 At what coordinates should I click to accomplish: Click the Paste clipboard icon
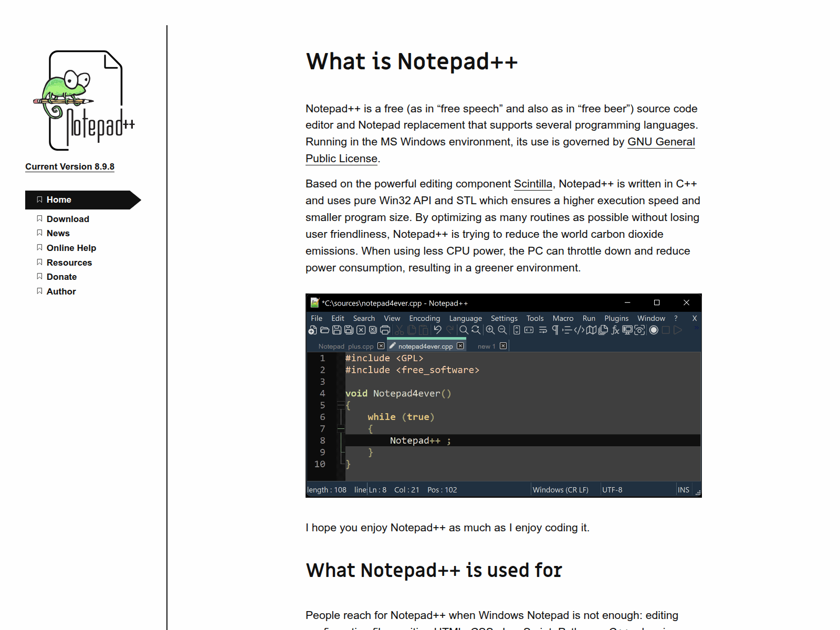click(x=424, y=330)
